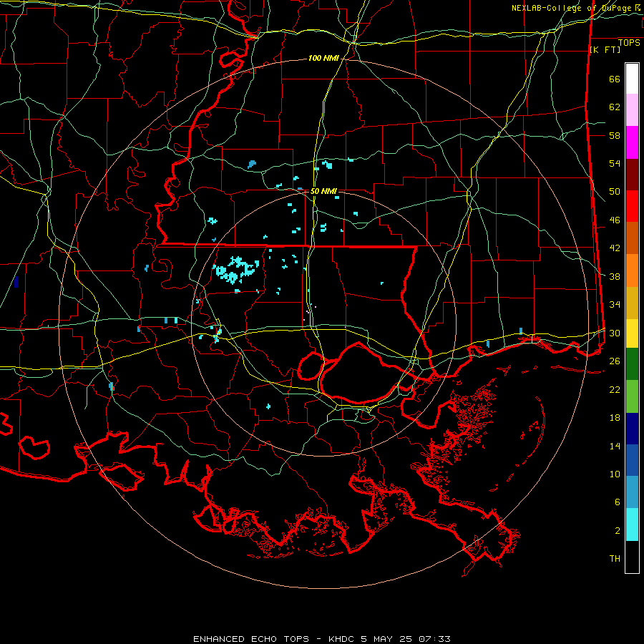The width and height of the screenshot is (644, 644).
Task: Click the black TH legend swatch
Action: click(x=632, y=557)
